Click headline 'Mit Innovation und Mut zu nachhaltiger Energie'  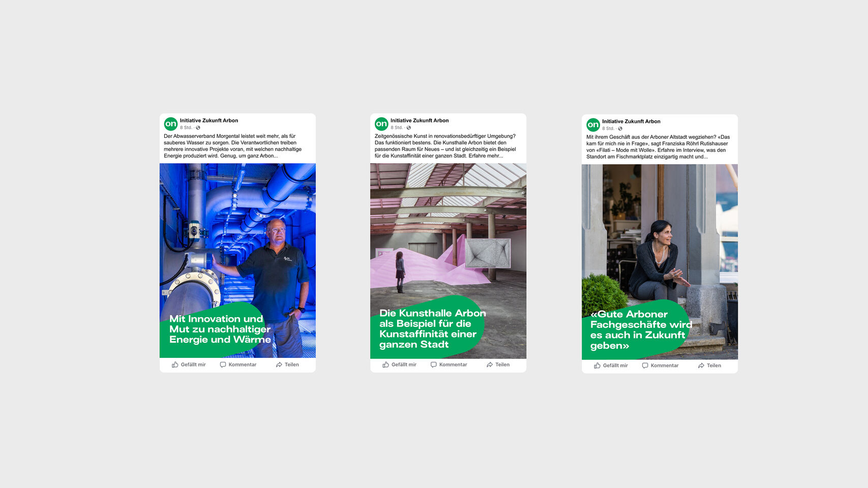220,329
